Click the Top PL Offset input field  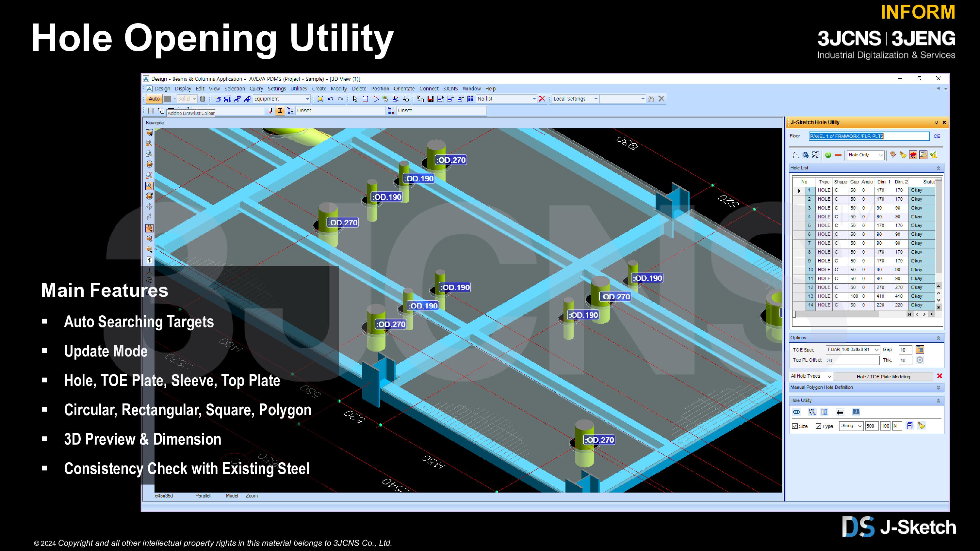coord(852,360)
